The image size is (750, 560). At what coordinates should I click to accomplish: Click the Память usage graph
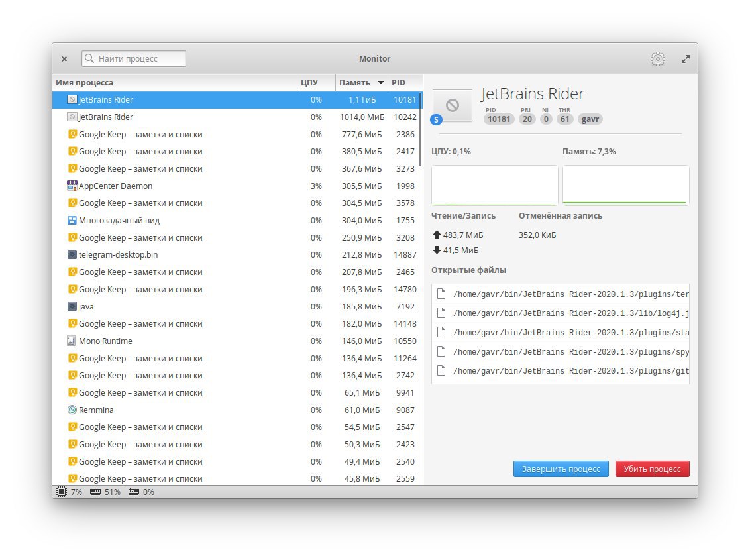point(625,186)
